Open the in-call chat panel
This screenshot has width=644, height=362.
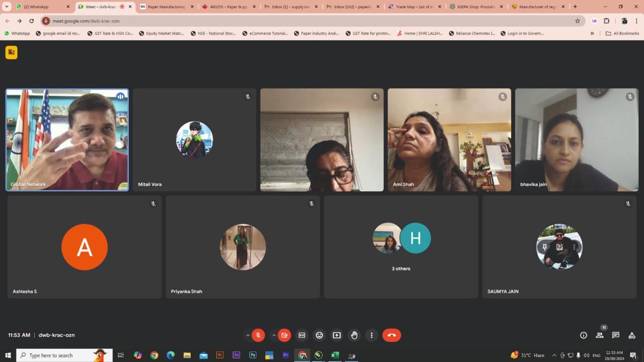click(615, 335)
